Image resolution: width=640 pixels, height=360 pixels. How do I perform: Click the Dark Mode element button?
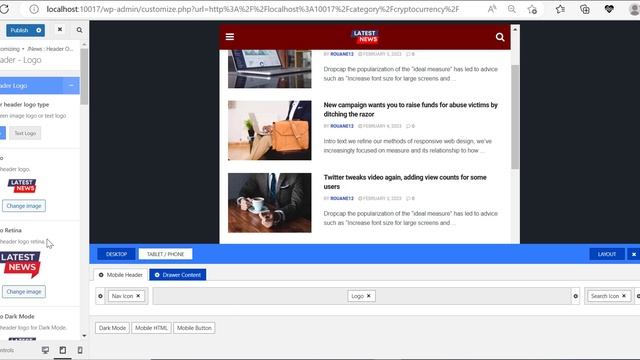tap(112, 328)
